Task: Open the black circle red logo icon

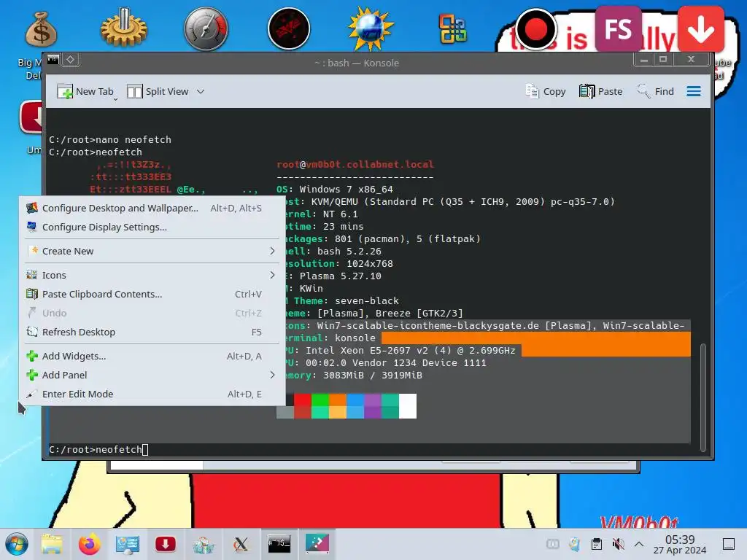Action: [289, 28]
